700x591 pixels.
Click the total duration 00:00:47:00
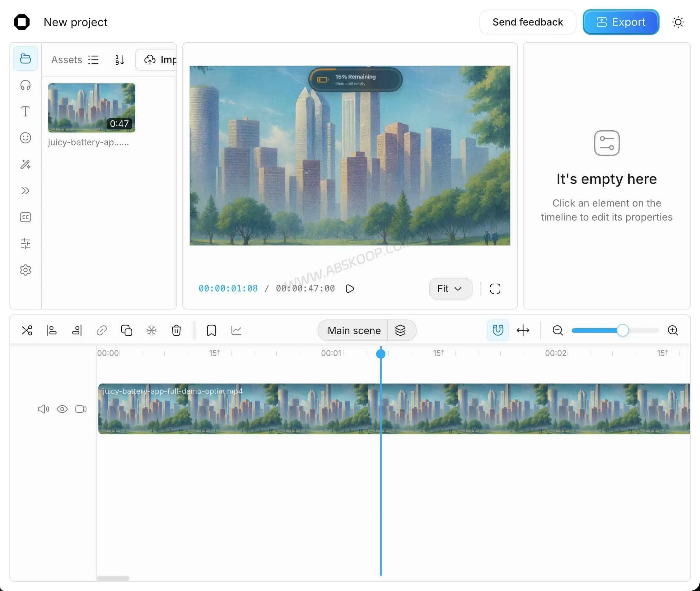pyautogui.click(x=305, y=288)
